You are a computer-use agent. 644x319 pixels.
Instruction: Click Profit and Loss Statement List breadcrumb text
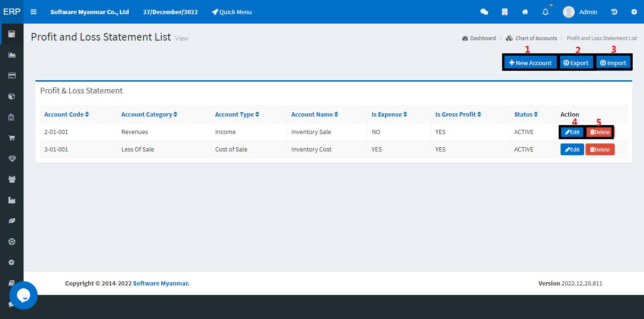pyautogui.click(x=602, y=38)
